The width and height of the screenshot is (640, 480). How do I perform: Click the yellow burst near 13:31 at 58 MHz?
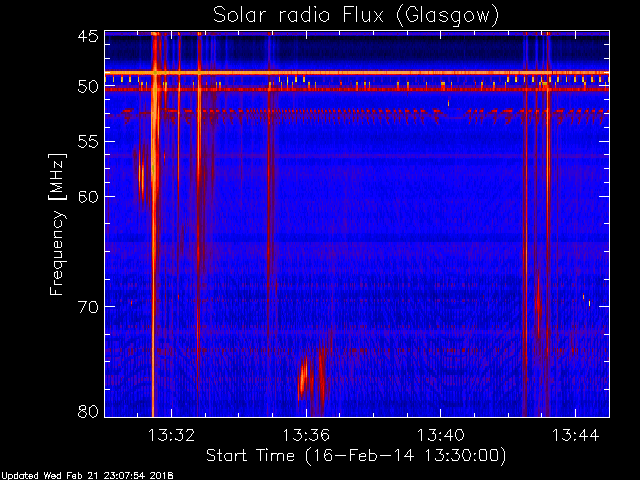pos(141,176)
